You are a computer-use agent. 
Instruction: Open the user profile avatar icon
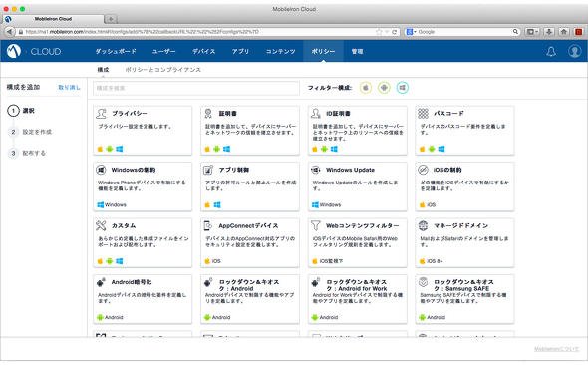574,51
